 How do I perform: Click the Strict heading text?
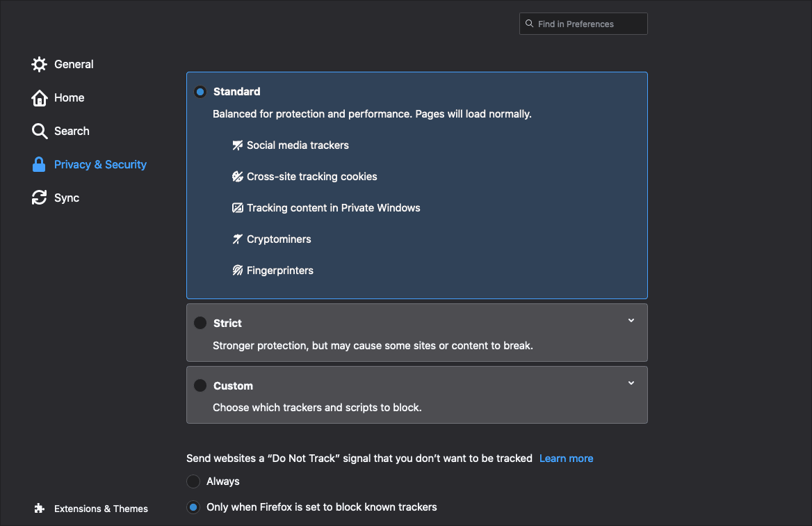pyautogui.click(x=227, y=324)
